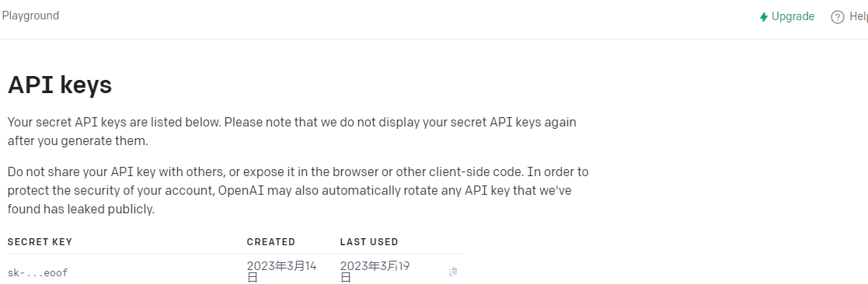Open the Help menu label

tap(859, 17)
